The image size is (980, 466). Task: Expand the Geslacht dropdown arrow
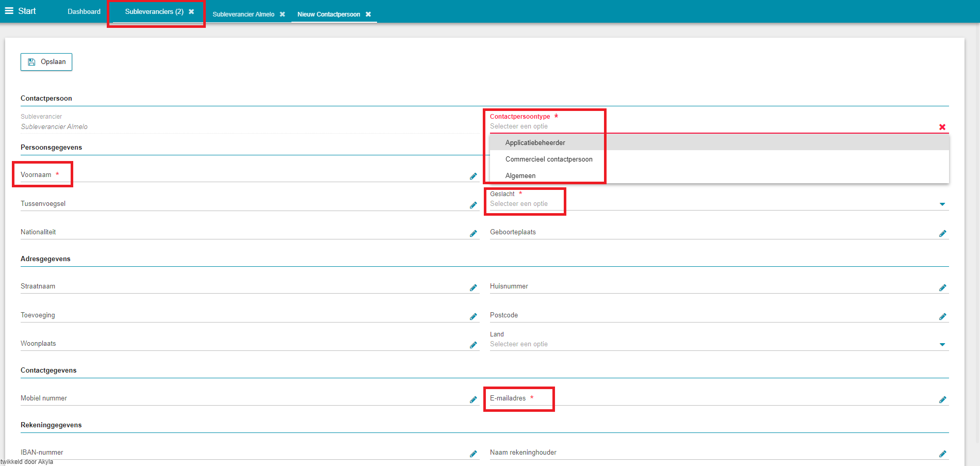(942, 204)
